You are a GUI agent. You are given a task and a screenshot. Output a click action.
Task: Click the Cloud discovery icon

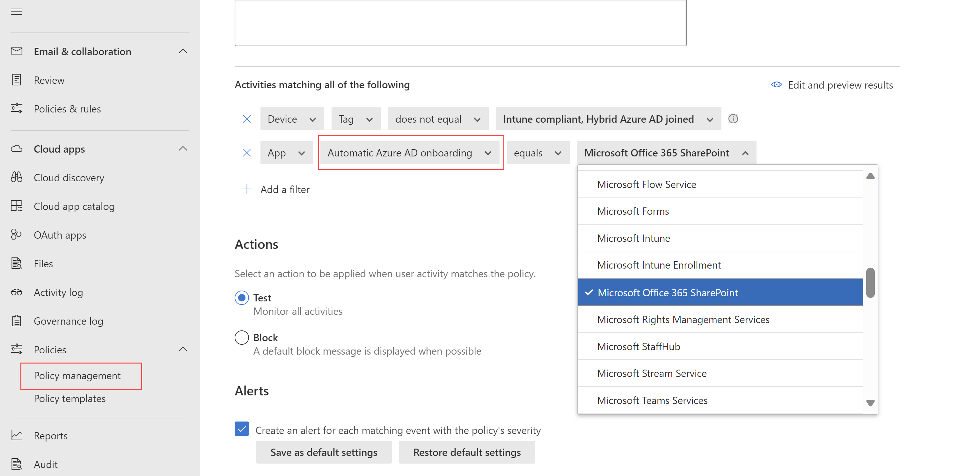[17, 177]
